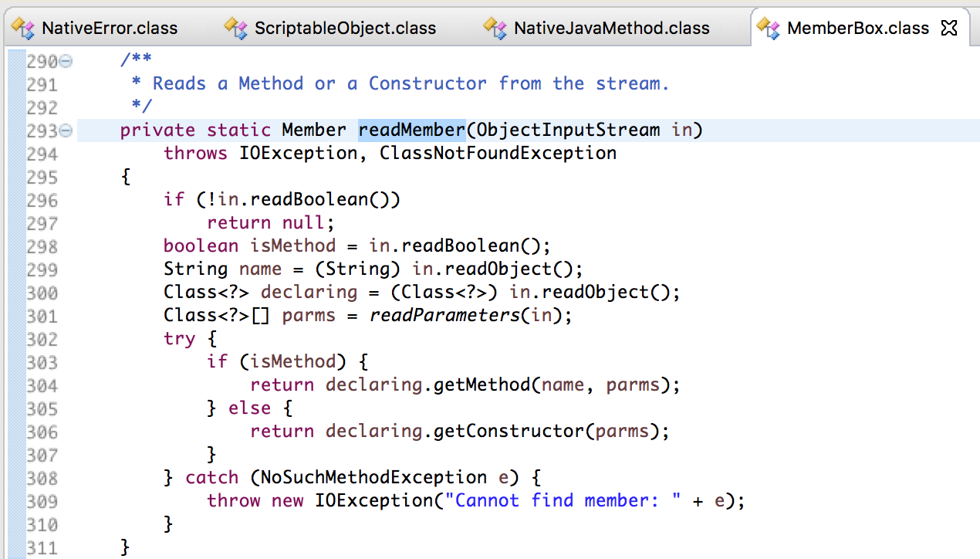Click "return null;" on line 297
Image resolution: width=980 pixels, height=559 pixels.
coord(272,222)
